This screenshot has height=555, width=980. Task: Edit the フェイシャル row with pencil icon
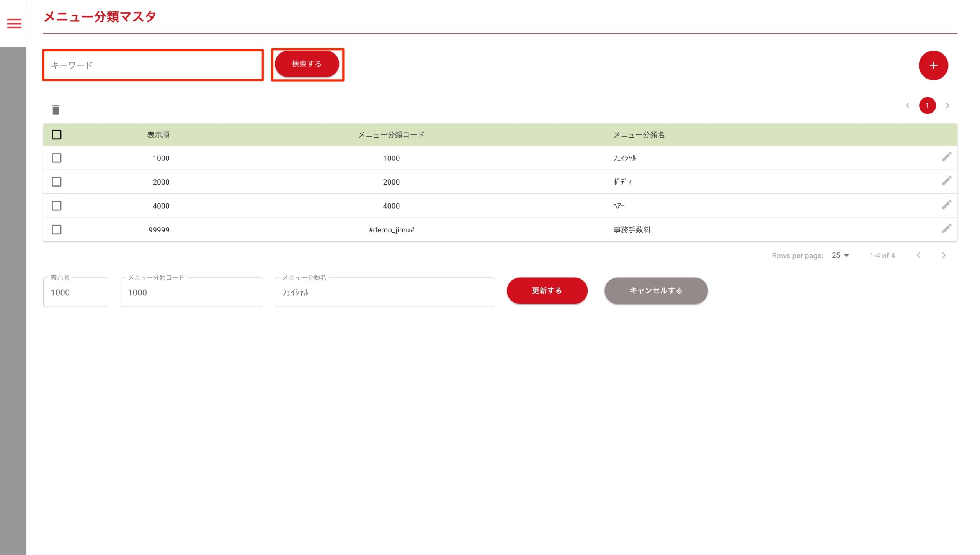pos(946,157)
